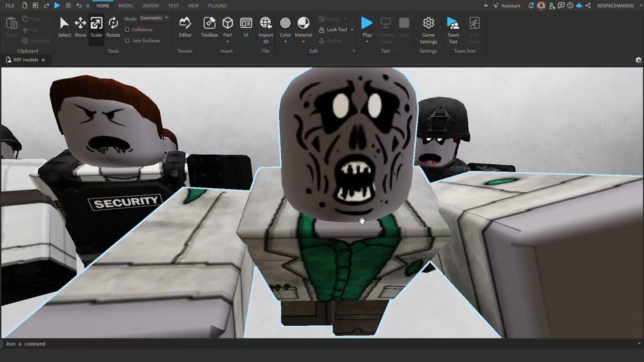Insert a UI element
Image resolution: width=644 pixels, height=362 pixels.
(x=246, y=27)
